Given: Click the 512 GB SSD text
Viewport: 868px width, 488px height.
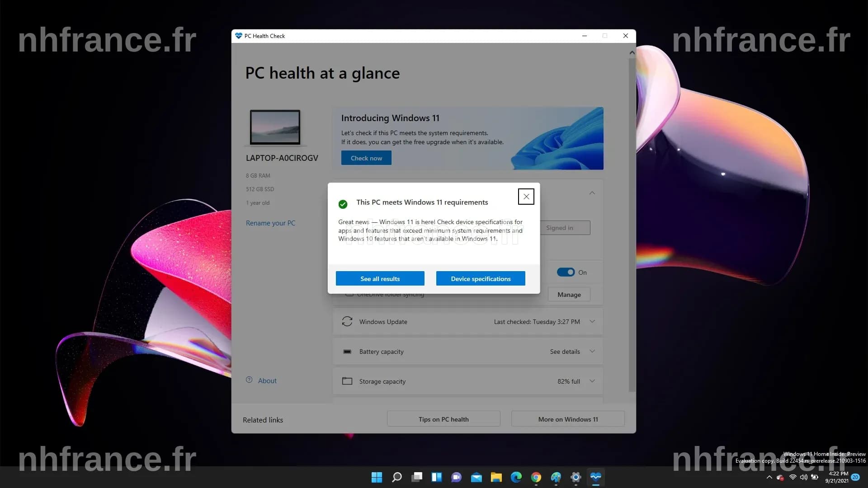Looking at the screenshot, I should (x=259, y=189).
